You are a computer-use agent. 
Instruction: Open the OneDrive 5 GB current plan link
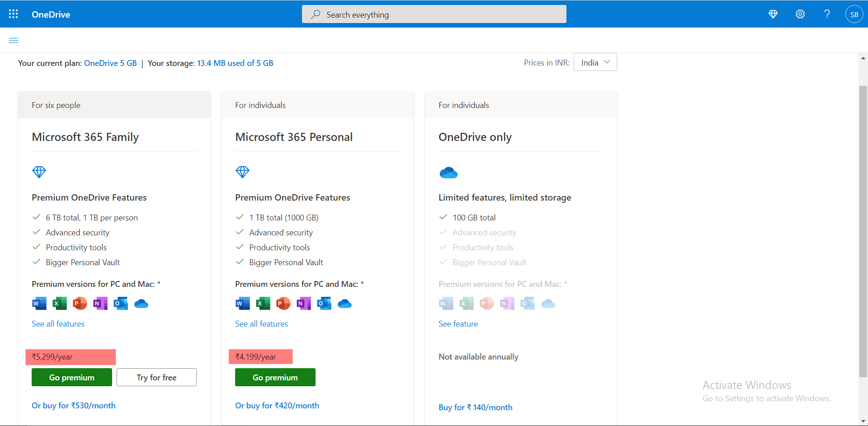click(x=110, y=63)
